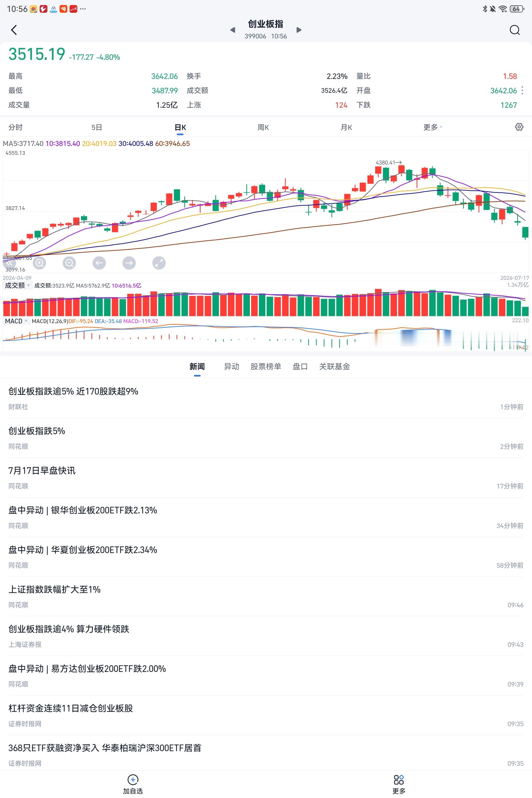Switch to the 股票榜单 tab

[x=266, y=366]
